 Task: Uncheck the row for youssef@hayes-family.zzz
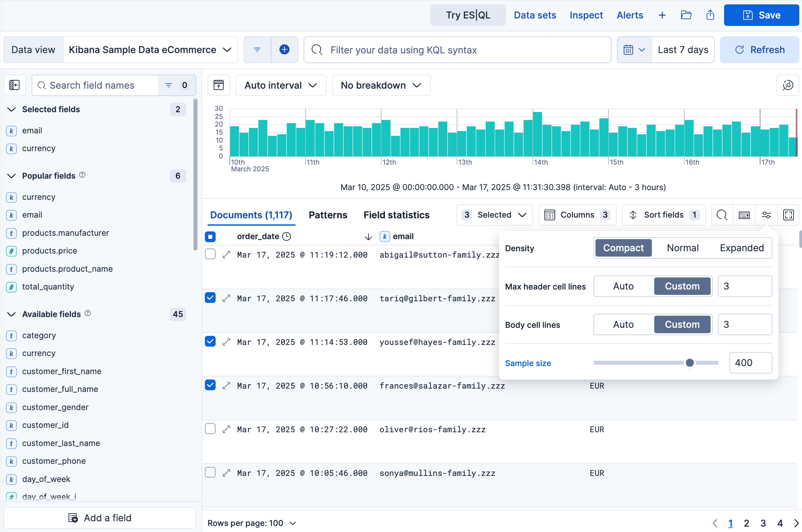click(210, 342)
